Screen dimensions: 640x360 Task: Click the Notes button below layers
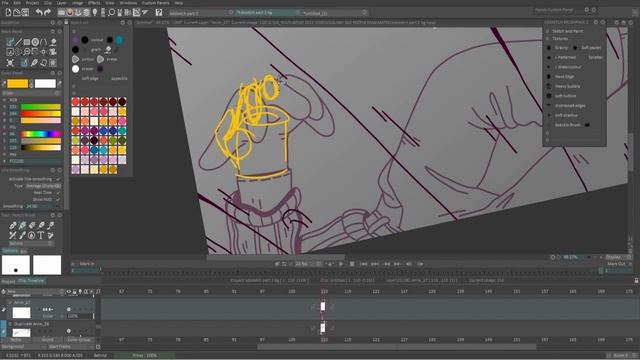(x=16, y=340)
